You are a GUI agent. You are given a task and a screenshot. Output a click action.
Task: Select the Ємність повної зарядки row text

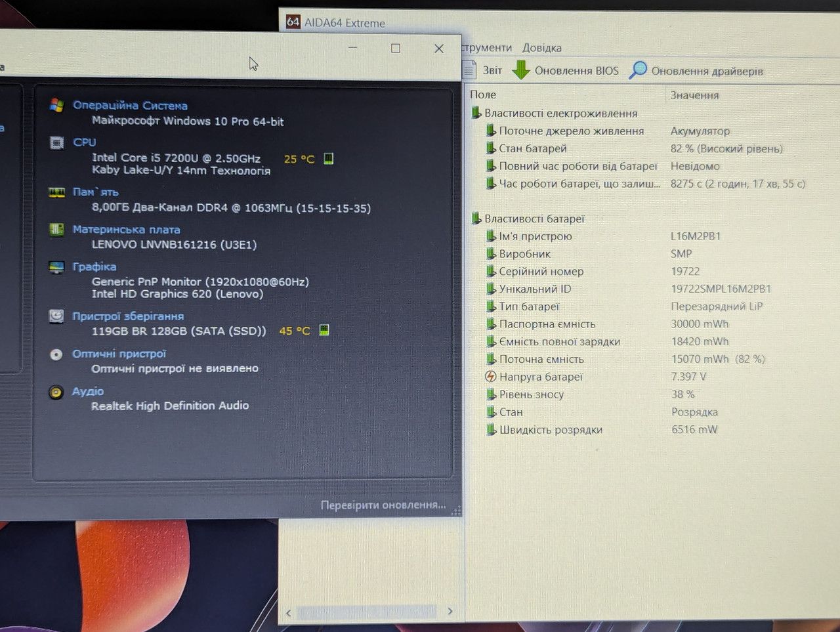pos(560,341)
